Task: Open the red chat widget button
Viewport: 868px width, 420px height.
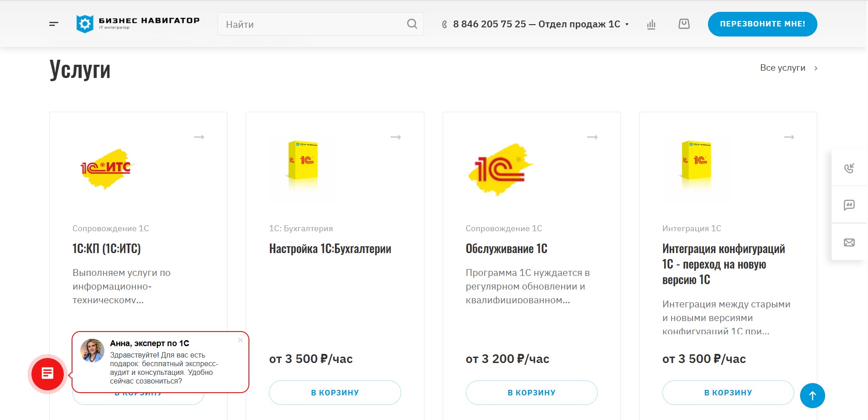Action: [x=48, y=374]
